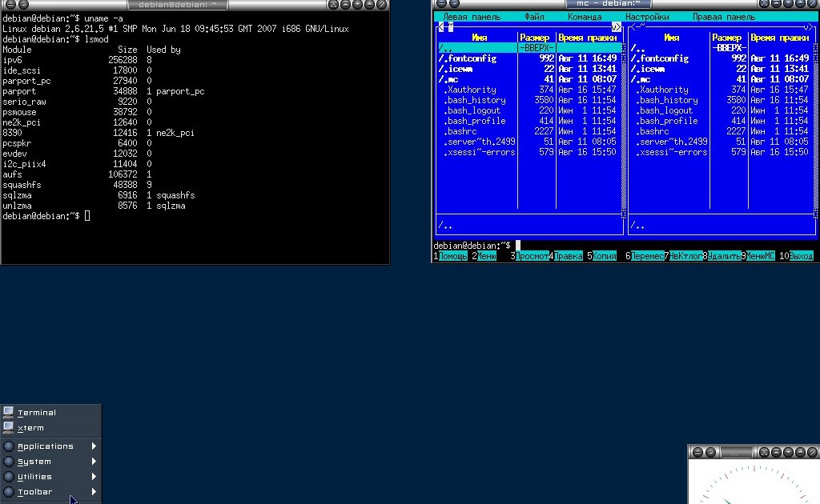Screen dimensions: 820x504
Task: Select .xsessi~-errors in the left mc panel
Action: coord(529,153)
